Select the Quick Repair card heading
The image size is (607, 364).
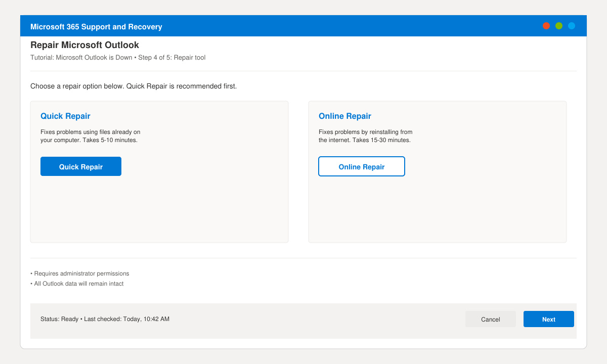coord(65,116)
